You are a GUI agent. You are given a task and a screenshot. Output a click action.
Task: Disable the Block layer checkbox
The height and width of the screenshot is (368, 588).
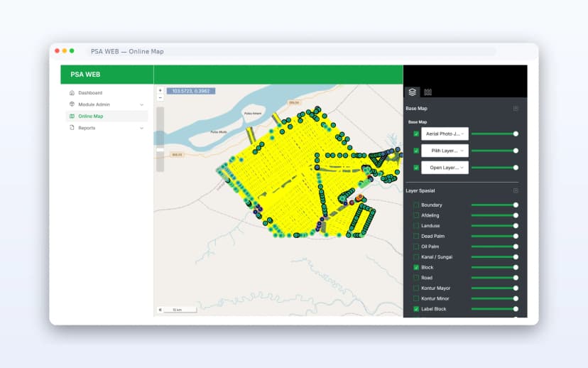[x=416, y=267]
